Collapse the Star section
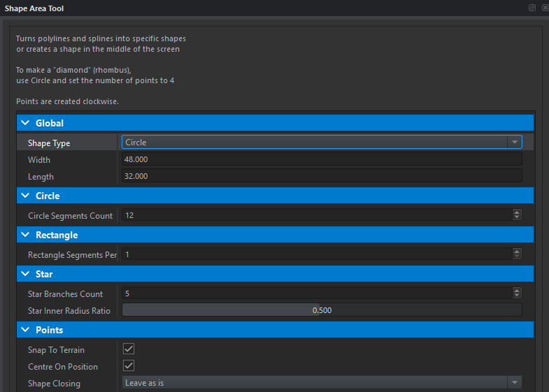The image size is (549, 392). (26, 274)
